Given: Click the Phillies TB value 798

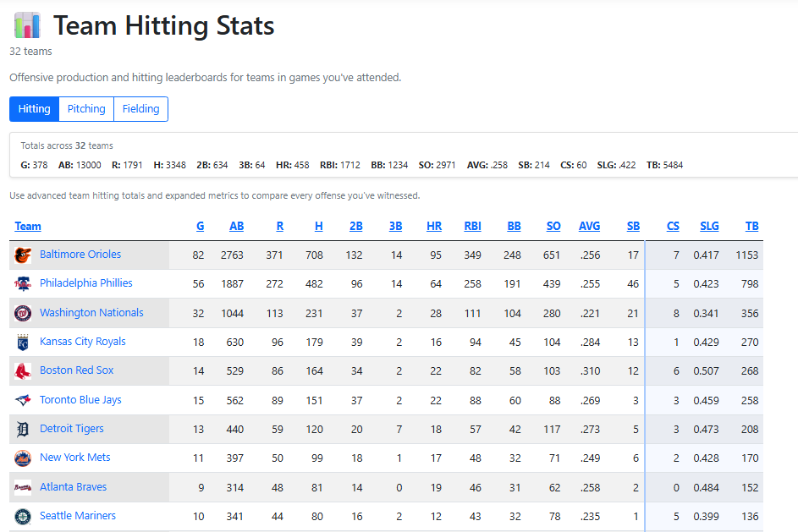Looking at the screenshot, I should [x=750, y=284].
